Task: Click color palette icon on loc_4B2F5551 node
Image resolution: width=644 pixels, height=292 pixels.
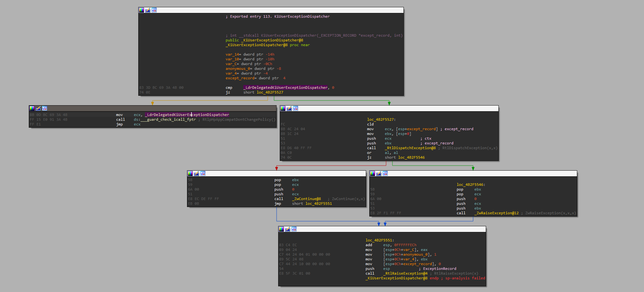Action: point(281,229)
